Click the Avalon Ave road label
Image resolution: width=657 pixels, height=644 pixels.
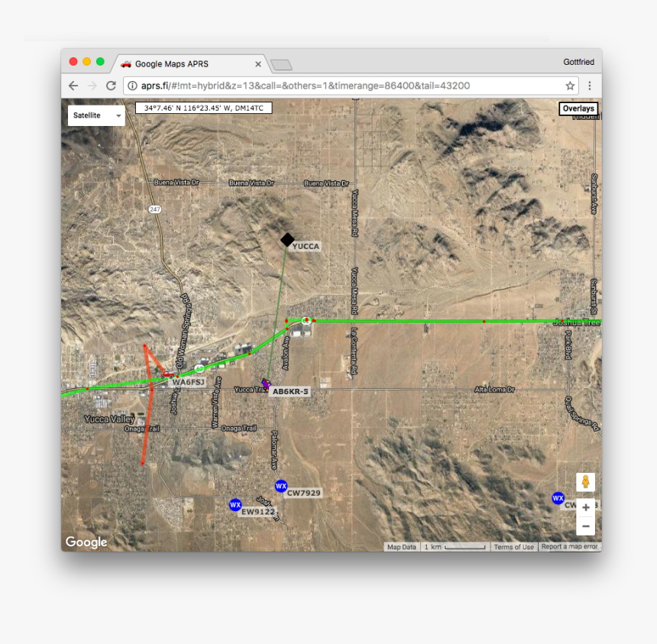coord(286,353)
